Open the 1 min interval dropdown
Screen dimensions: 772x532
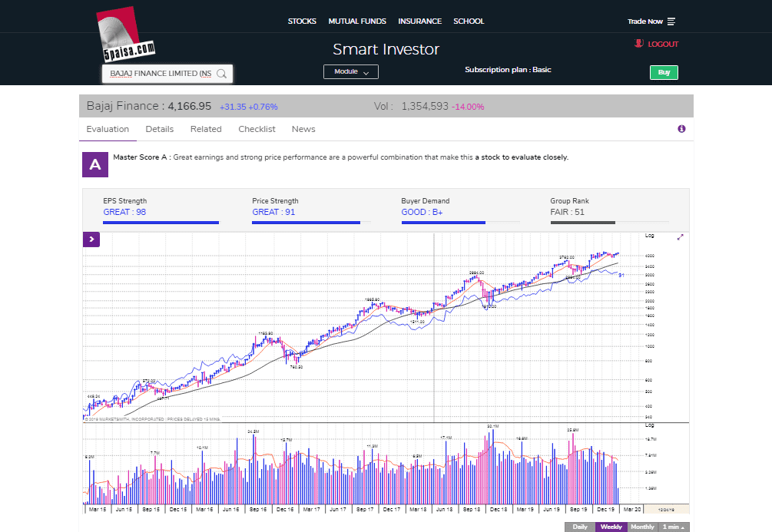[674, 527]
